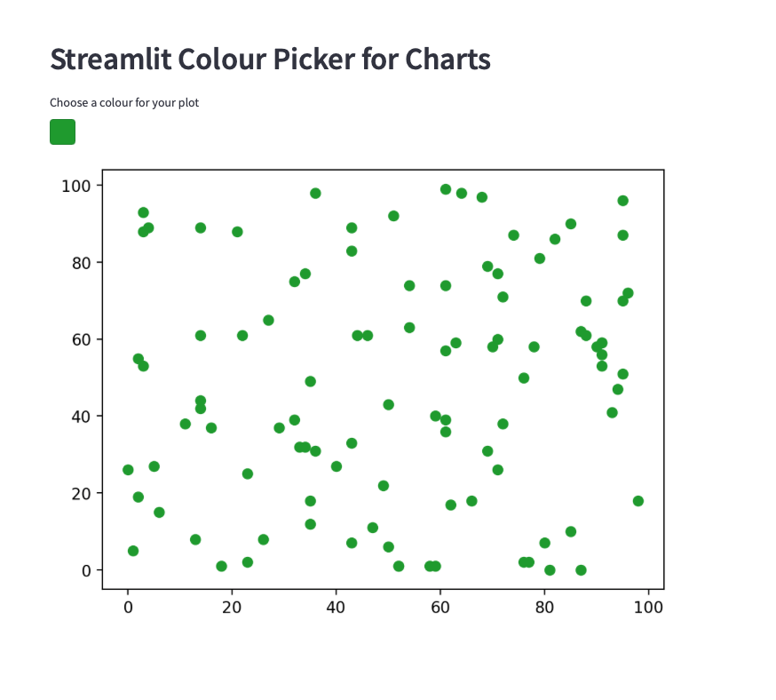Click the rightmost scatter dot in the chart
This screenshot has height=700, width=776.
coord(637,501)
